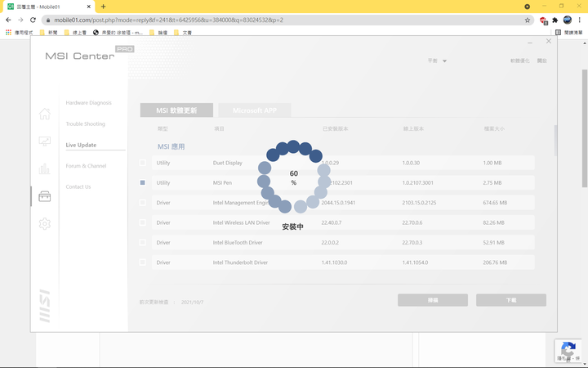
Task: Click the 項目 column header
Action: click(x=219, y=129)
